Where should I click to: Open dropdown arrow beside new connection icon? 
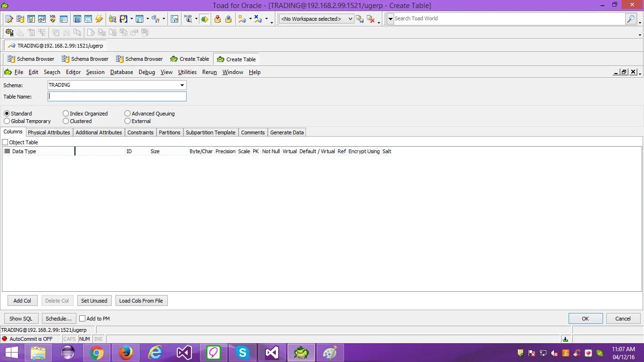(250, 19)
